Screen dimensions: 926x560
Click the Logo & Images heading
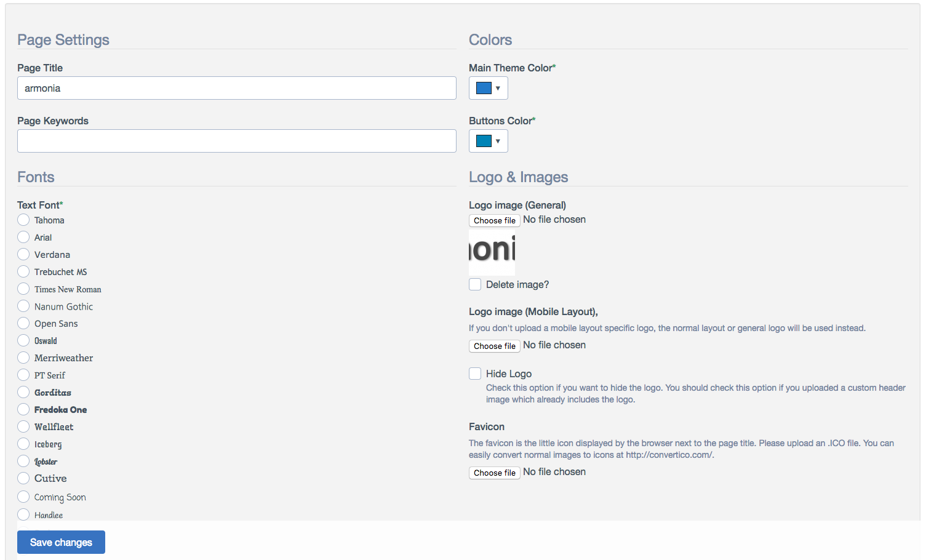[518, 177]
